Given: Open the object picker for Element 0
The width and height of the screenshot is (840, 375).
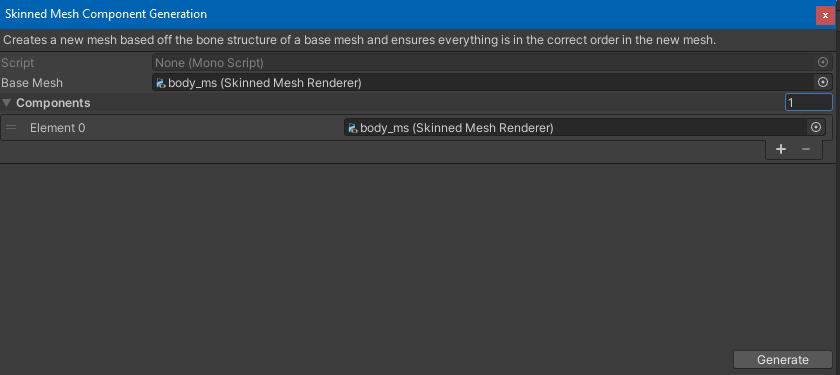Looking at the screenshot, I should tap(816, 128).
